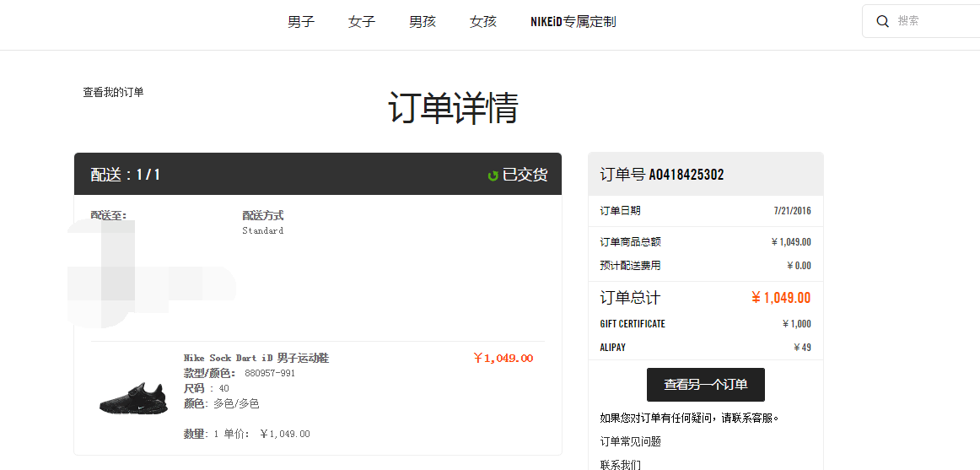Screen dimensions: 980x470
Task: Click the 订单商品总额 label
Action: (630, 242)
